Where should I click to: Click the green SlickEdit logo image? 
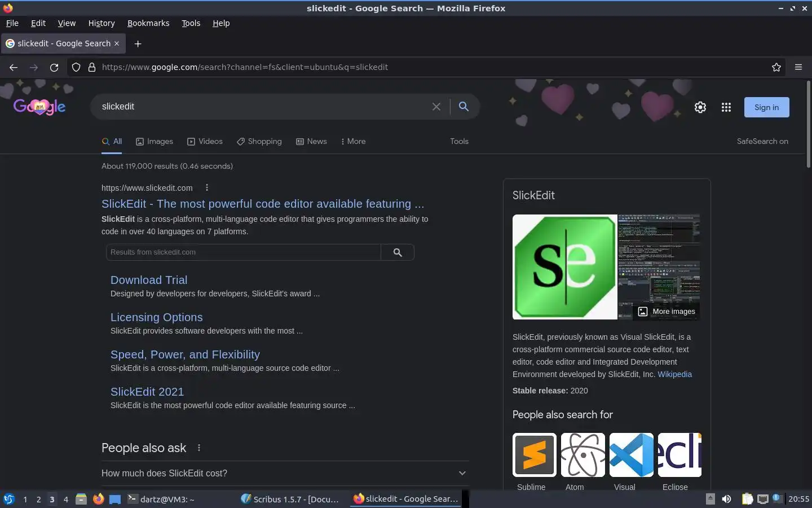(564, 267)
